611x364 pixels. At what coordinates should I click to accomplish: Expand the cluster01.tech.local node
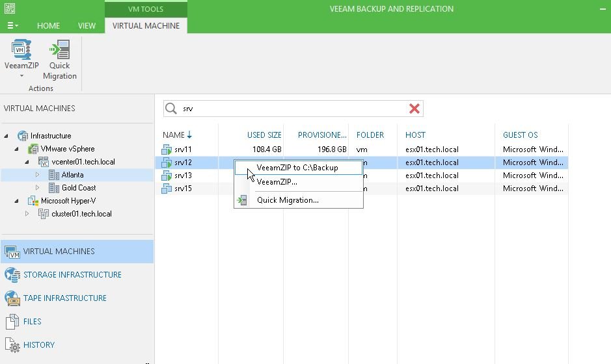[x=27, y=214]
